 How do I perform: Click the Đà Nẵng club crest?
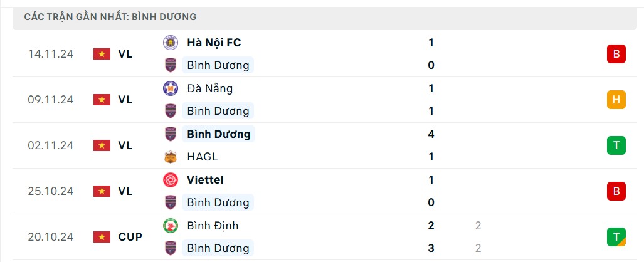(170, 88)
